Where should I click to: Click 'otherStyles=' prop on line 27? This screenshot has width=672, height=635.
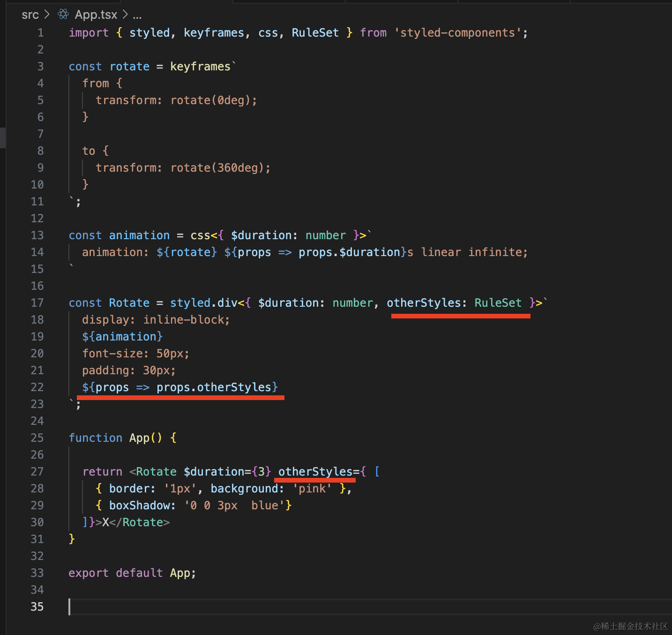click(319, 472)
